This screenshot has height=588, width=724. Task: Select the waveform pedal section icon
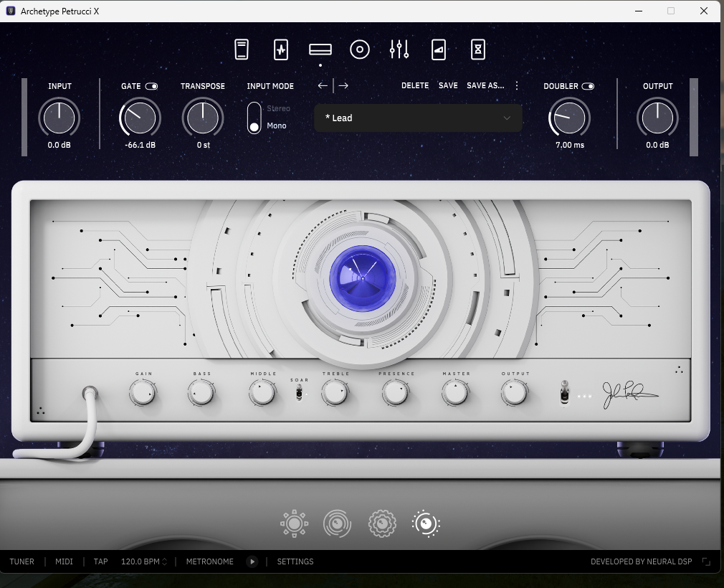[x=281, y=49]
